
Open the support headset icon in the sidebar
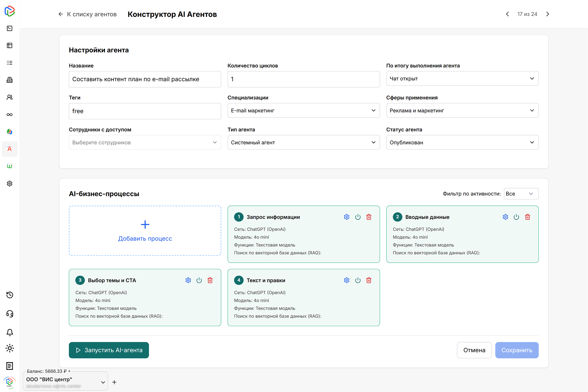10,314
